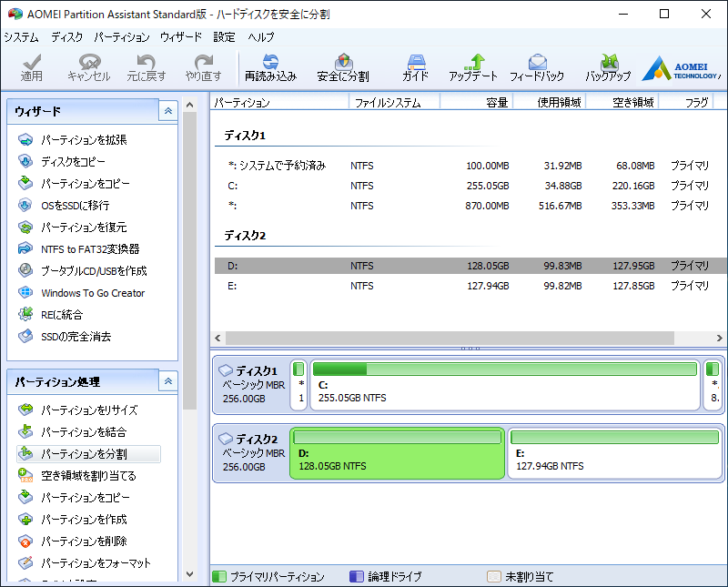Click the C: 255.05GB NTFS disk block
The height and width of the screenshot is (587, 728).
point(505,385)
